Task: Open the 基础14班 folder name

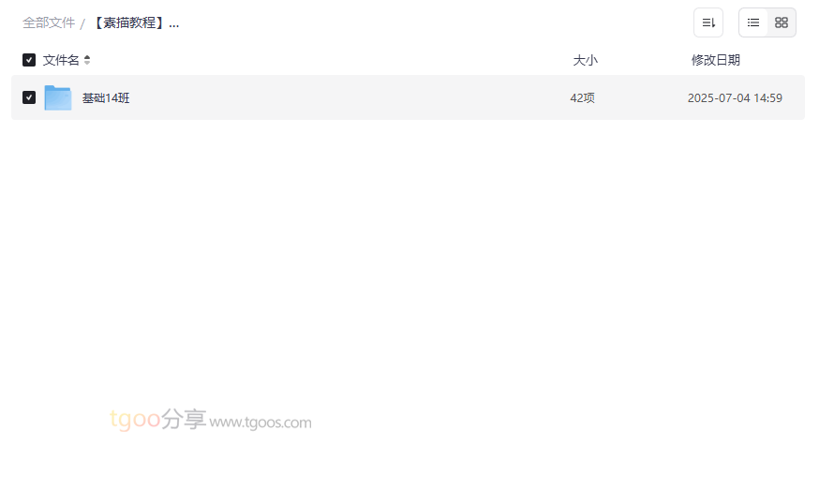Action: tap(106, 97)
